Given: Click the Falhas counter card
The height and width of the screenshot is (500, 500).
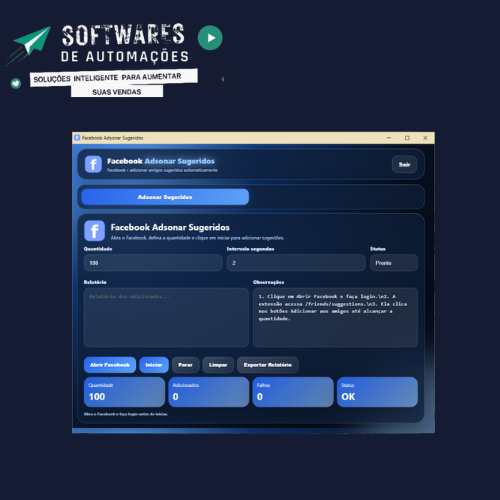Looking at the screenshot, I should click(x=293, y=392).
